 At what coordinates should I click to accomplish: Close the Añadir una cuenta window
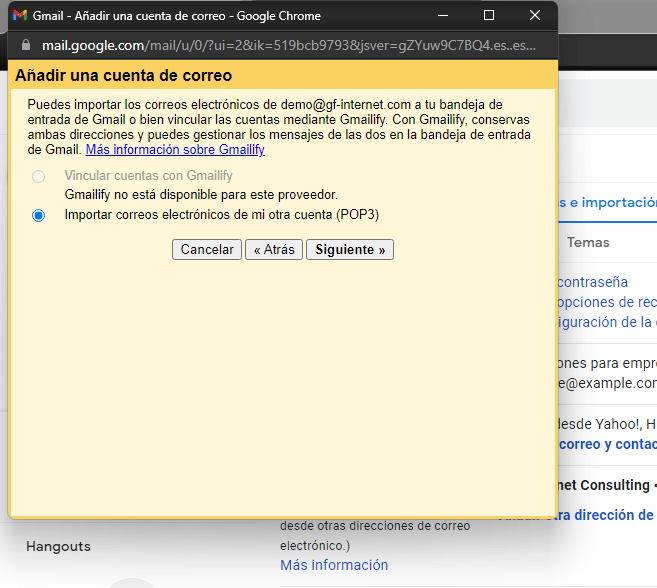pos(535,16)
